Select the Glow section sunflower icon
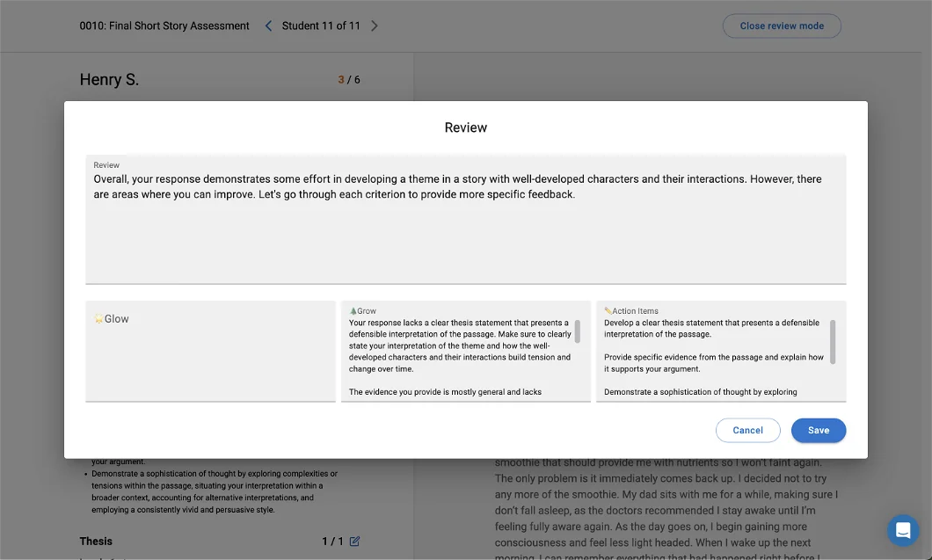The image size is (932, 560). pyautogui.click(x=100, y=318)
